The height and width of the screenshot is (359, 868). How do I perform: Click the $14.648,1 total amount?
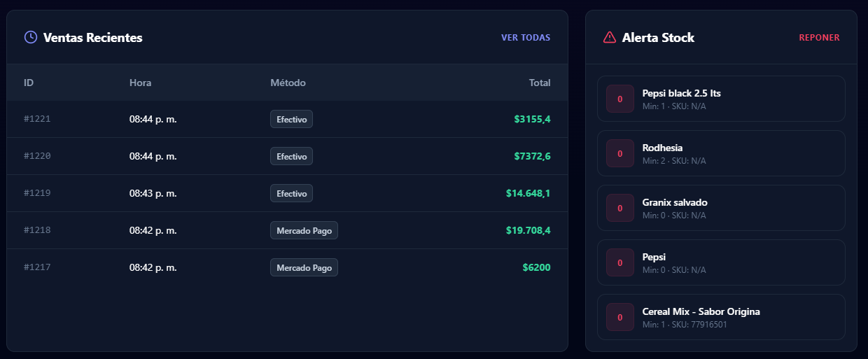[528, 193]
